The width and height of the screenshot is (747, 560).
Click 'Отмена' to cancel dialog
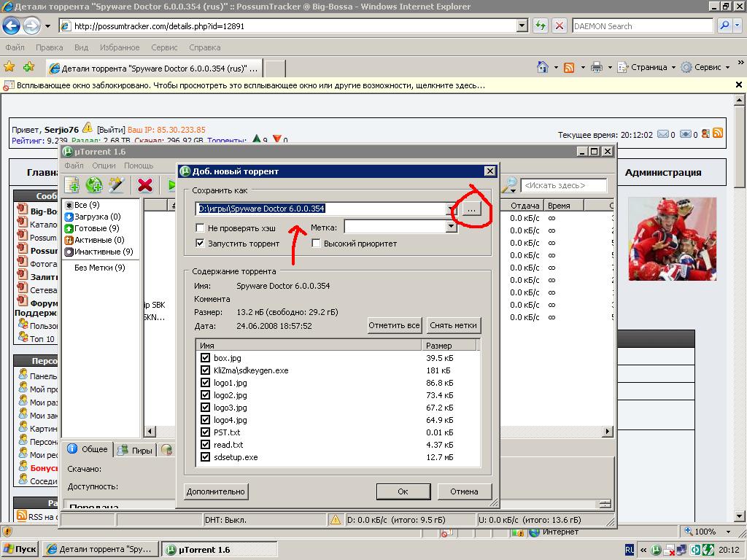[x=464, y=491]
